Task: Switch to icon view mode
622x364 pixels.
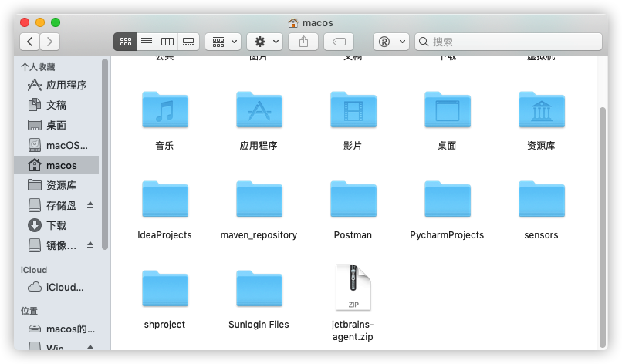Action: coord(125,42)
